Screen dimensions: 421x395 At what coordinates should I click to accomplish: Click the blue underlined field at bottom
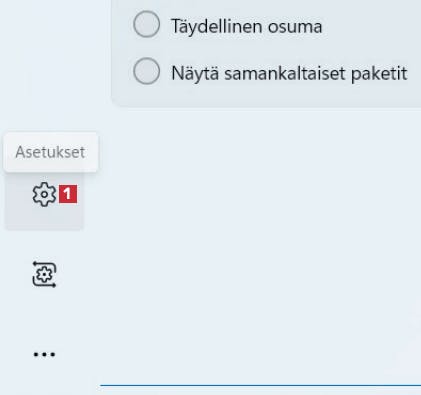(x=260, y=385)
